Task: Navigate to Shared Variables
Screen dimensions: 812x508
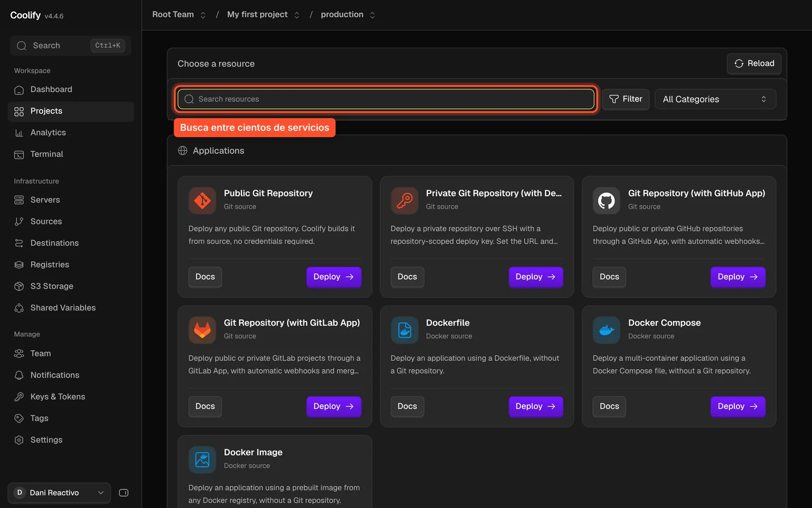Action: (x=71, y=308)
